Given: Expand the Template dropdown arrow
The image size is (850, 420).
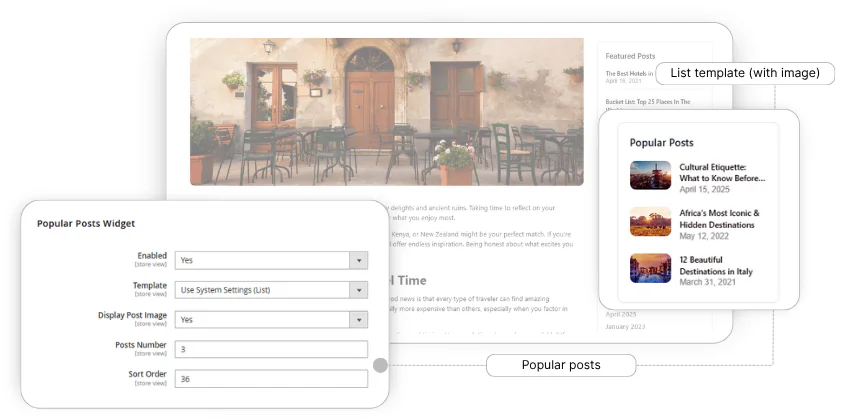Looking at the screenshot, I should point(358,290).
